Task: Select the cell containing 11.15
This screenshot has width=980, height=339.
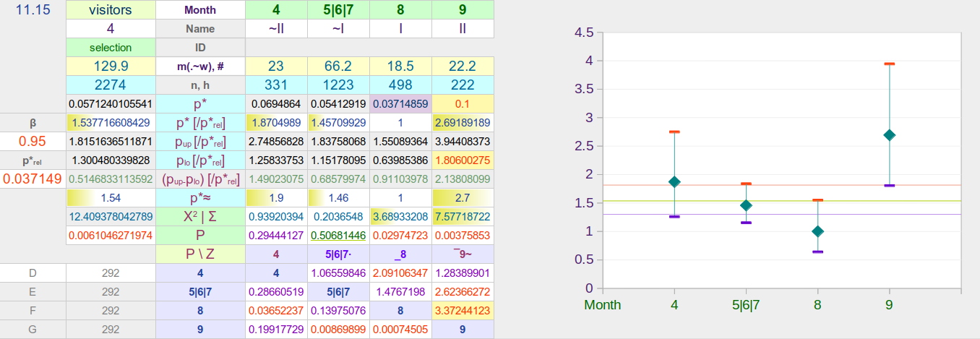Action: (33, 10)
